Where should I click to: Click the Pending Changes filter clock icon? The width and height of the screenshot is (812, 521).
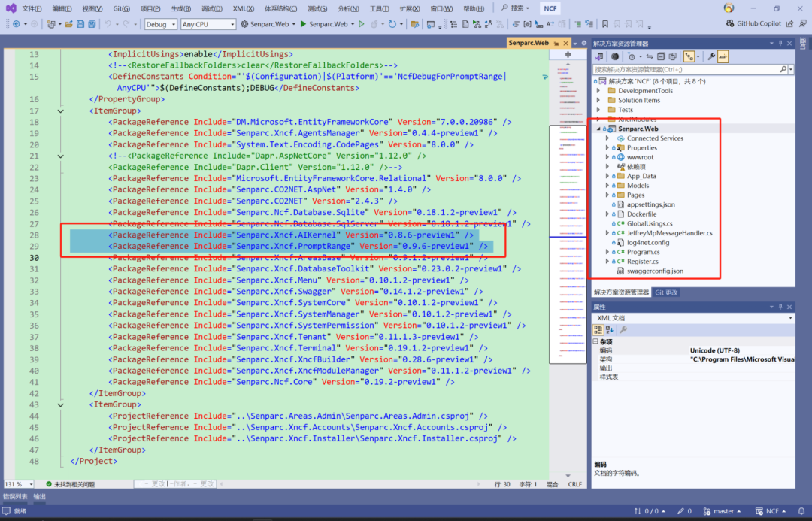(632, 56)
